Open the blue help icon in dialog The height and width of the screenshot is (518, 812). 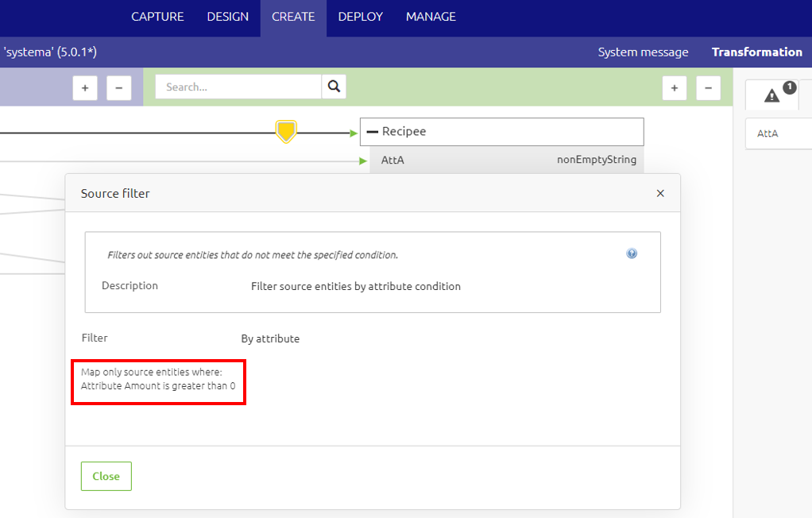point(632,253)
